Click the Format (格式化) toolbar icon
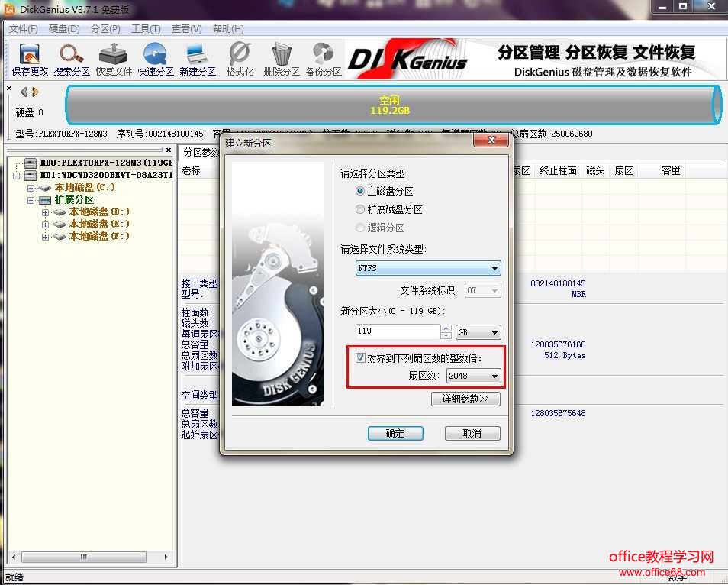This screenshot has height=585, width=728. 240,59
